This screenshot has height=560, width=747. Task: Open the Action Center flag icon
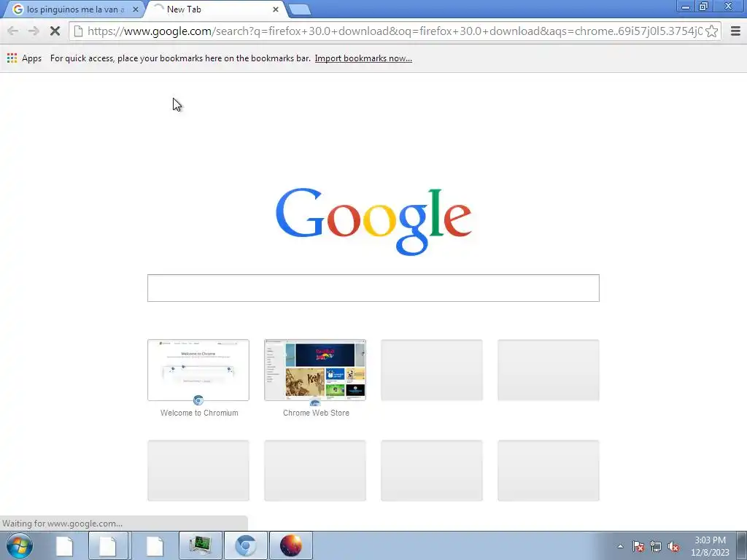[x=638, y=546]
